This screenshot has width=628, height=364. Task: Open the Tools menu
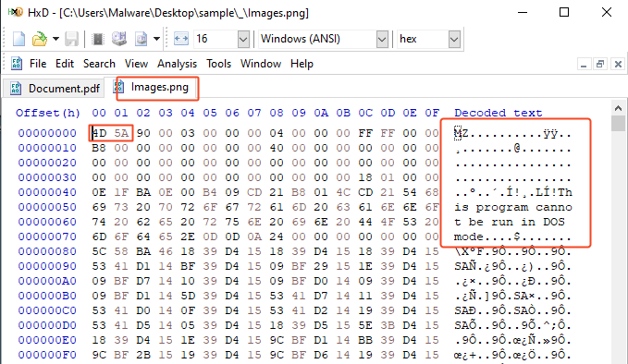[x=218, y=64]
